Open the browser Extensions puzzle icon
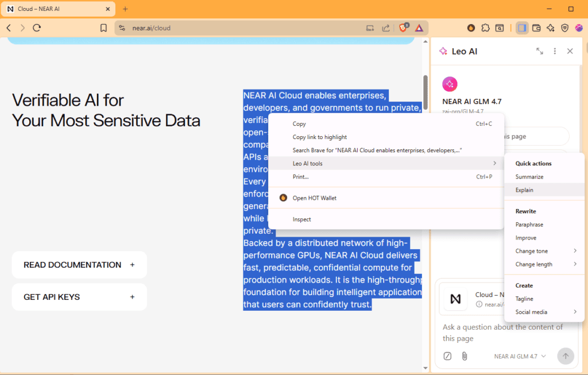The height and width of the screenshot is (375, 588). point(485,28)
